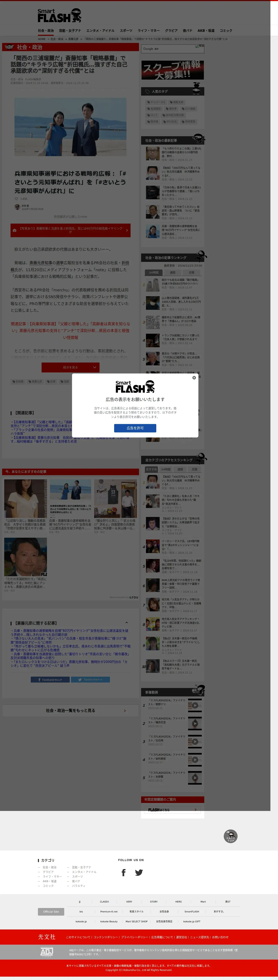Select the ロト探偵 tag

188,108
